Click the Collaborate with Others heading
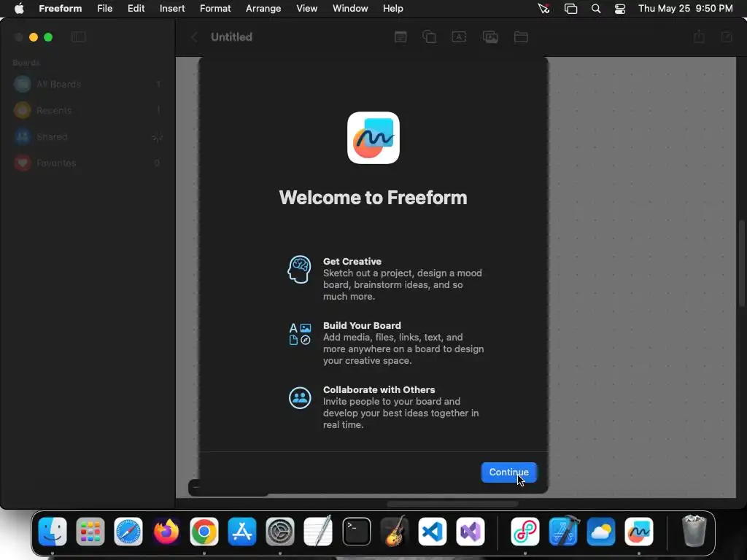747x560 pixels. pyautogui.click(x=379, y=389)
